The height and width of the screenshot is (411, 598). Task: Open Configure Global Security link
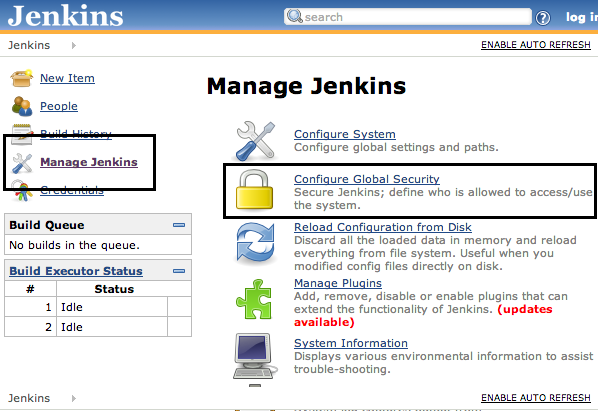tap(367, 179)
